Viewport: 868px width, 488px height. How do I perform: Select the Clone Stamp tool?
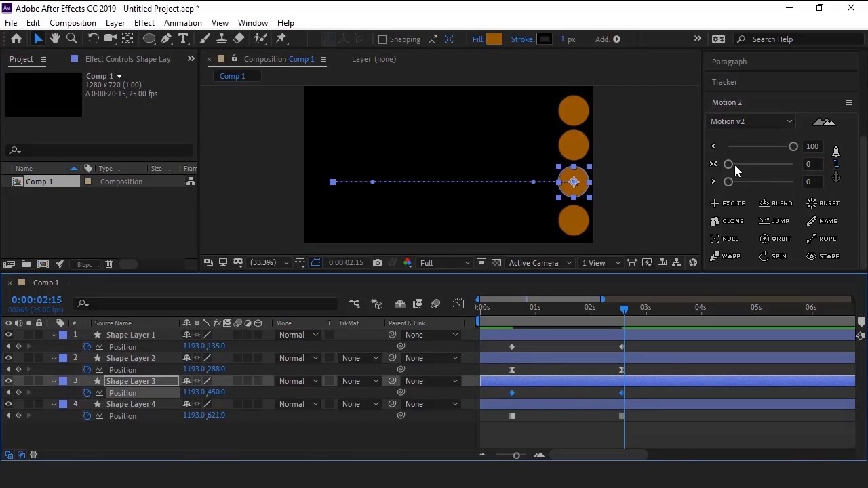pos(222,39)
